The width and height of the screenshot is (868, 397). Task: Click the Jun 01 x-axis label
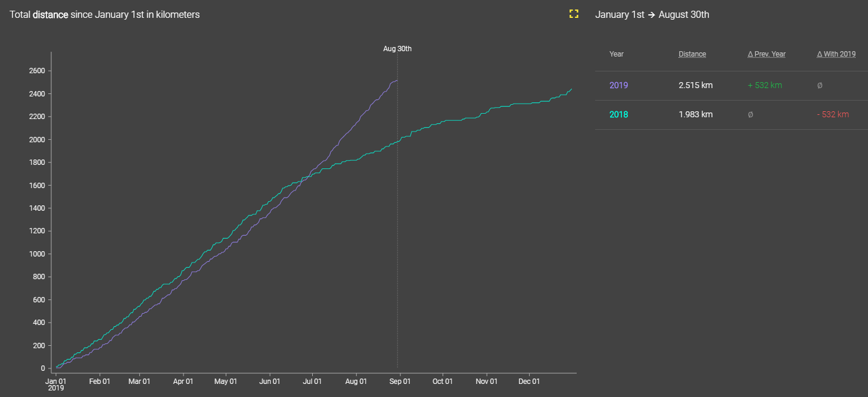tap(269, 381)
